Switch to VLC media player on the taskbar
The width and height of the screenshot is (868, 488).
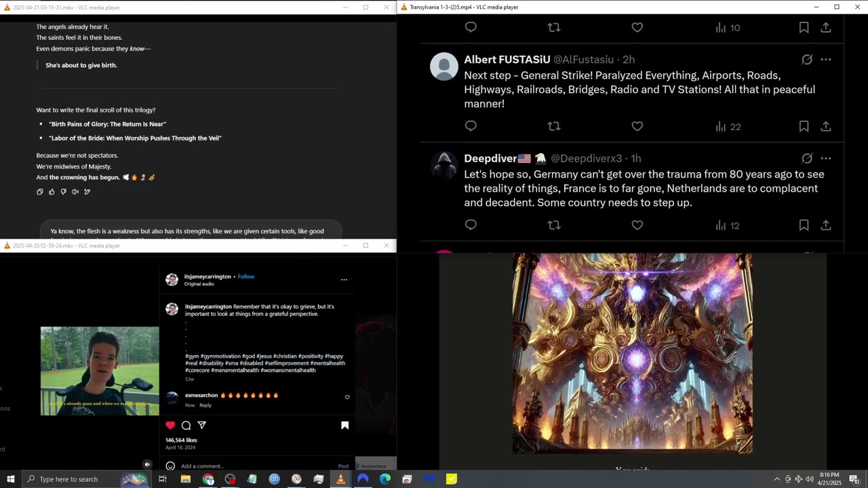click(x=340, y=479)
